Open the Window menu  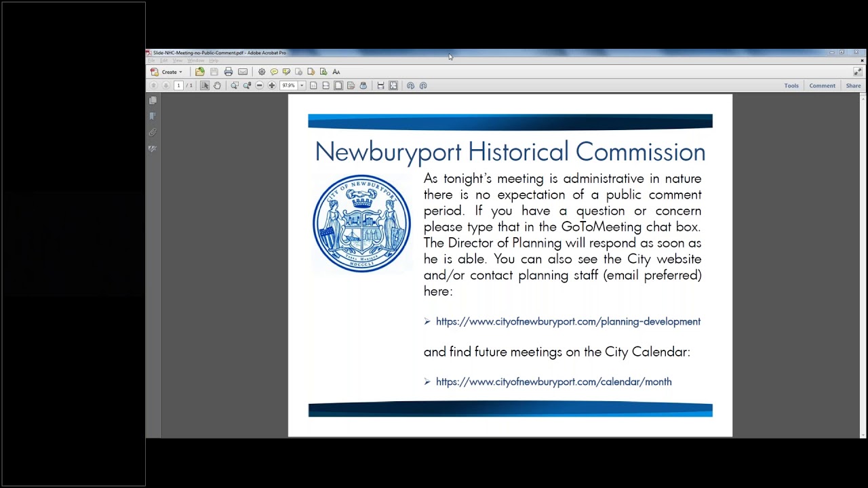(x=196, y=61)
